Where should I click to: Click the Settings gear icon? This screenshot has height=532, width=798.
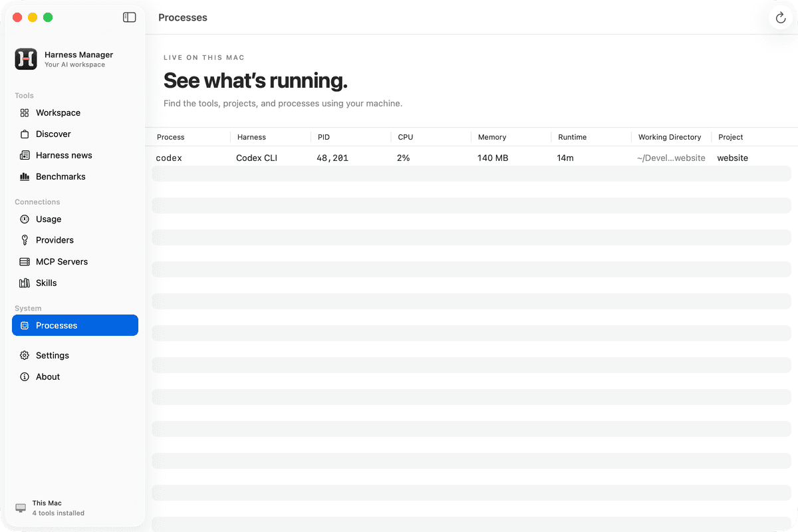coord(25,356)
